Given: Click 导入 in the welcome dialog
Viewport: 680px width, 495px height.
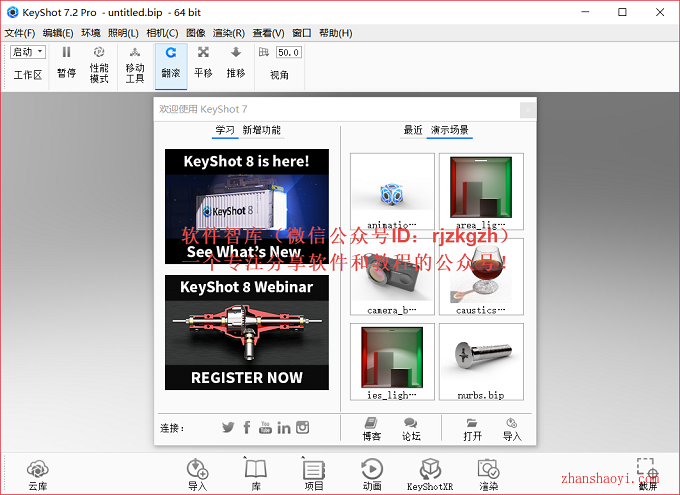Looking at the screenshot, I should point(512,429).
